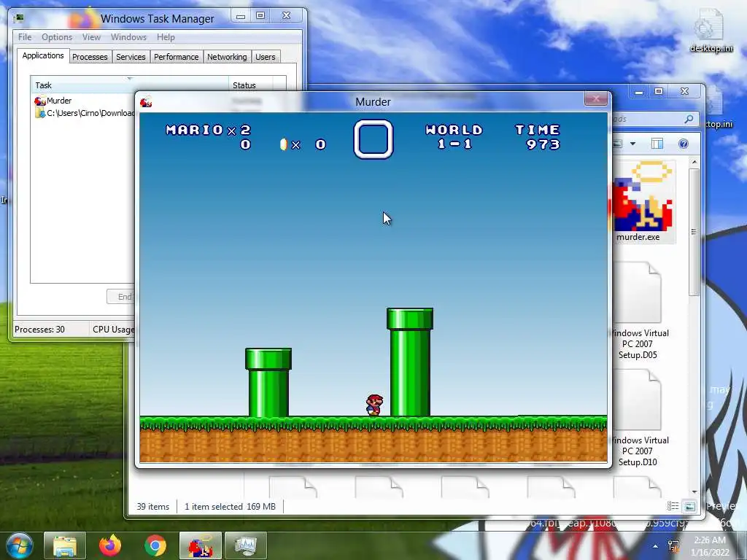747x560 pixels.
Task: Select murder.exe file in Explorer
Action: click(643, 203)
